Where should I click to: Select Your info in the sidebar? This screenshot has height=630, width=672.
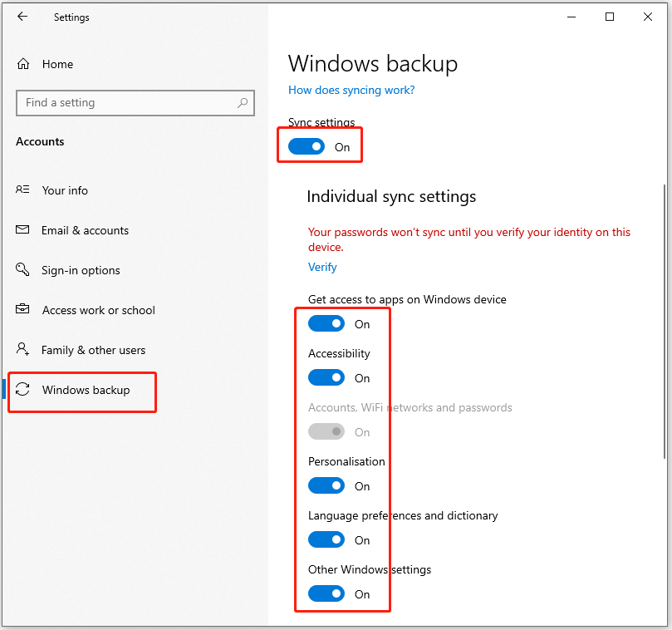[65, 190]
